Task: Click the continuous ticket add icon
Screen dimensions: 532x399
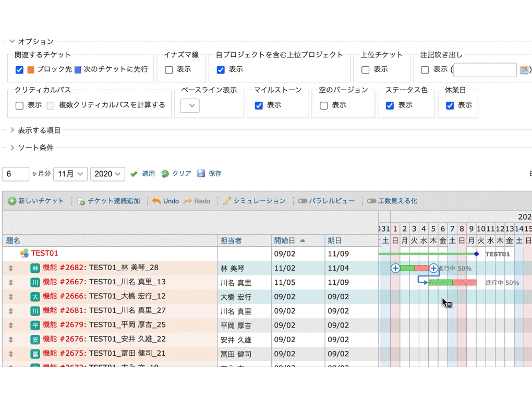Action: coord(81,201)
